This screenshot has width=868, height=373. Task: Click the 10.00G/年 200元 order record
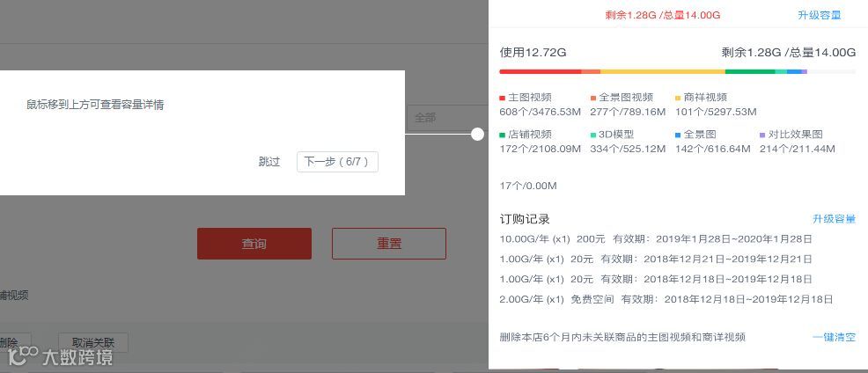click(656, 239)
